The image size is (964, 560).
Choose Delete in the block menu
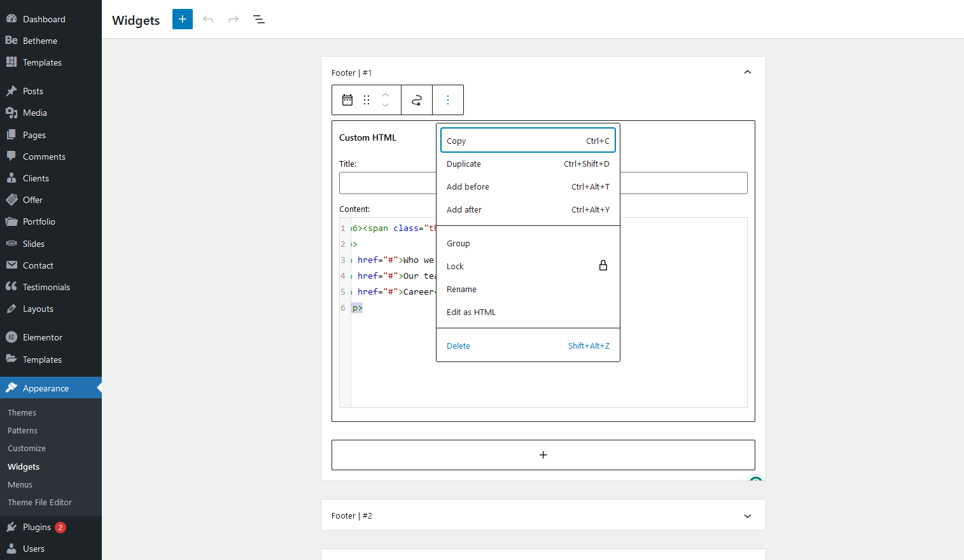coord(528,346)
